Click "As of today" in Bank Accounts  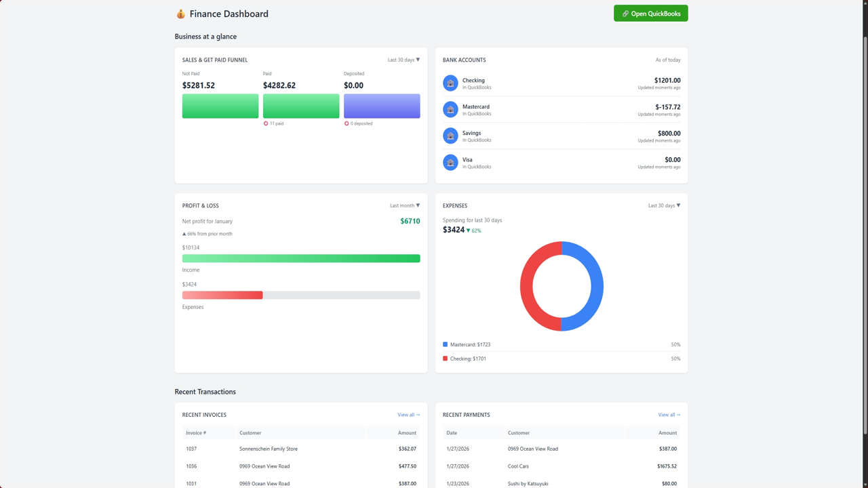pyautogui.click(x=668, y=60)
